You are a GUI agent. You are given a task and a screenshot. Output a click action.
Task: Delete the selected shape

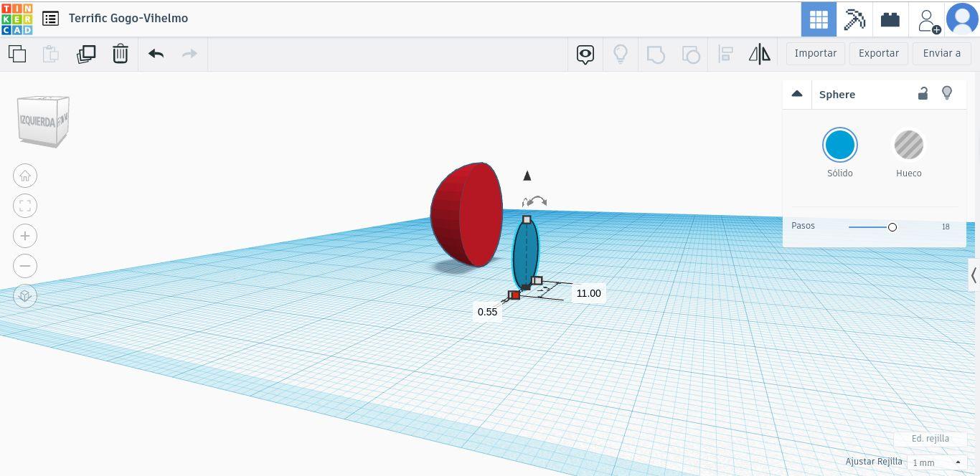pyautogui.click(x=121, y=54)
